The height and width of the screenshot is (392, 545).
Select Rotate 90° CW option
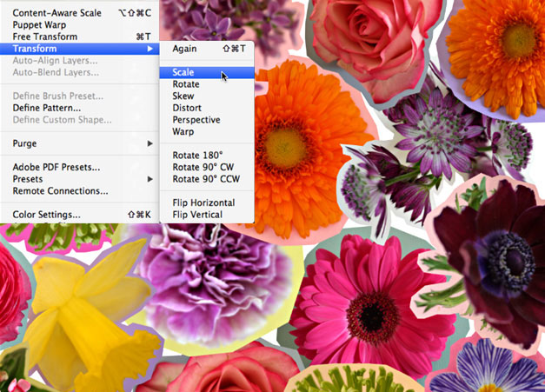coord(207,167)
